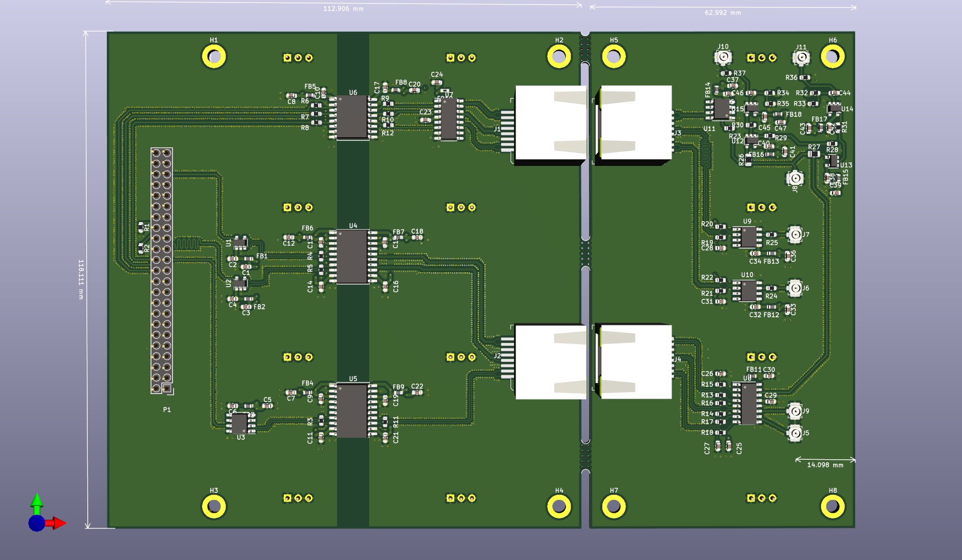Click the C12 capacitor

288,237
